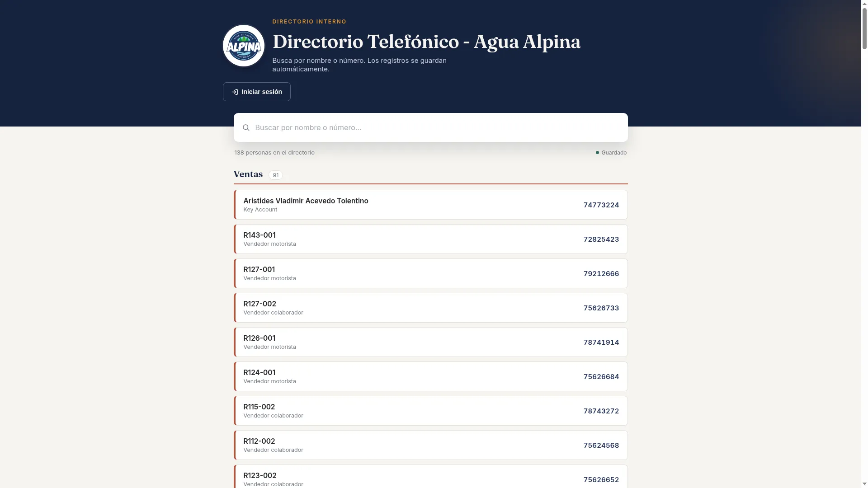868x488 pixels.
Task: Click the 91 count badge
Action: click(275, 175)
